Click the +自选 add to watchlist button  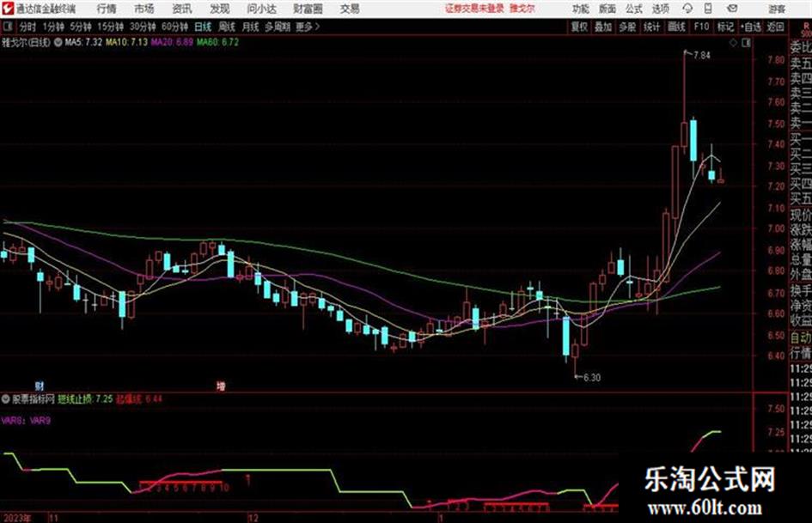coord(750,27)
